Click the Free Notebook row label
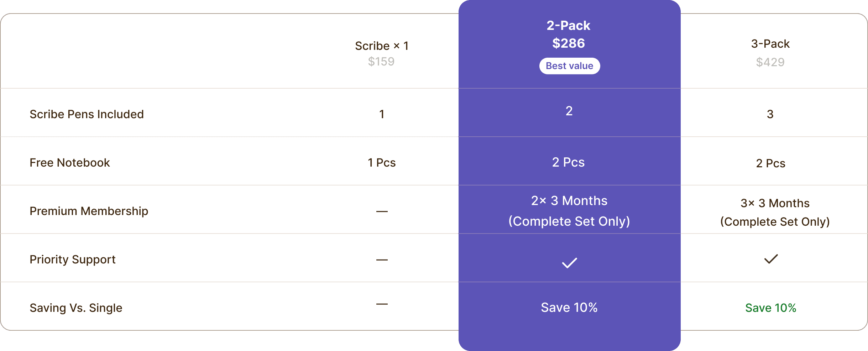The image size is (868, 351). pyautogui.click(x=70, y=163)
